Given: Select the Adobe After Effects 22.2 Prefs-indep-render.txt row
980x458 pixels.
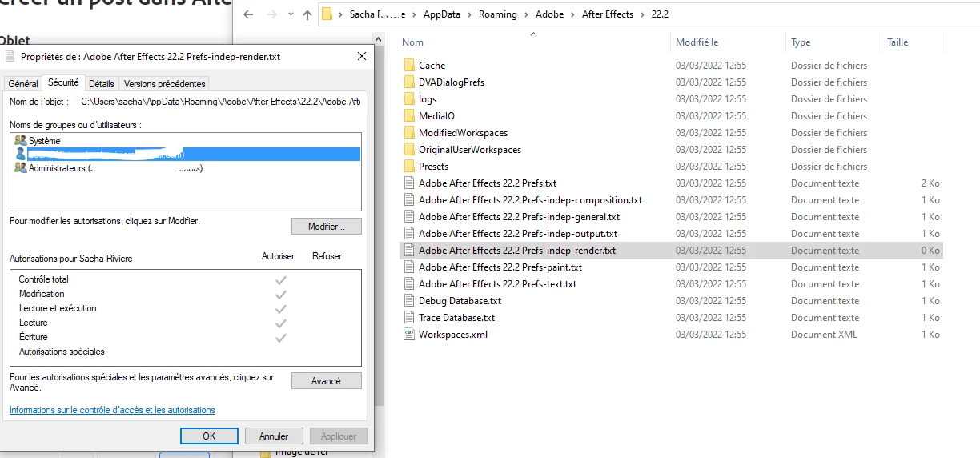Looking at the screenshot, I should pos(671,250).
